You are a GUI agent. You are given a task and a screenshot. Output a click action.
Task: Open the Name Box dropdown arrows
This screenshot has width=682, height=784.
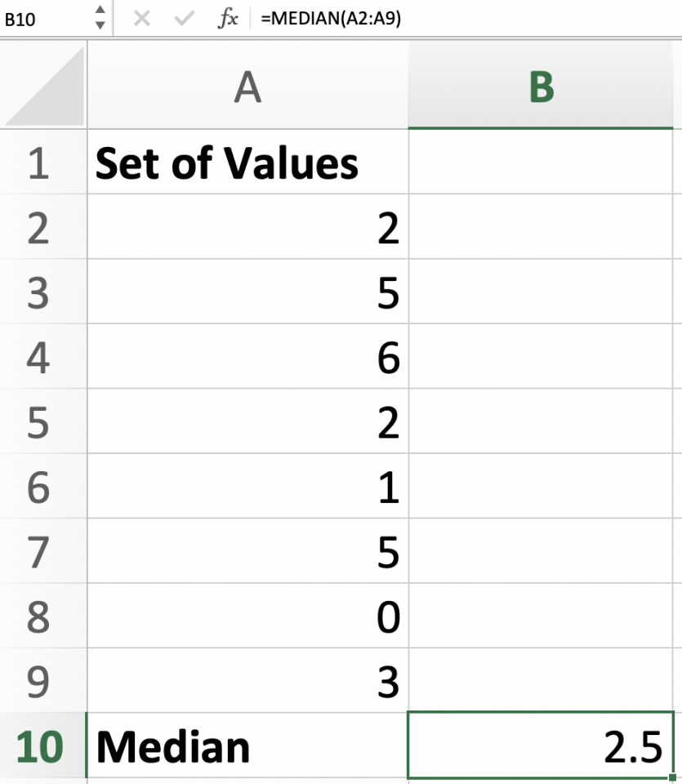(x=100, y=19)
